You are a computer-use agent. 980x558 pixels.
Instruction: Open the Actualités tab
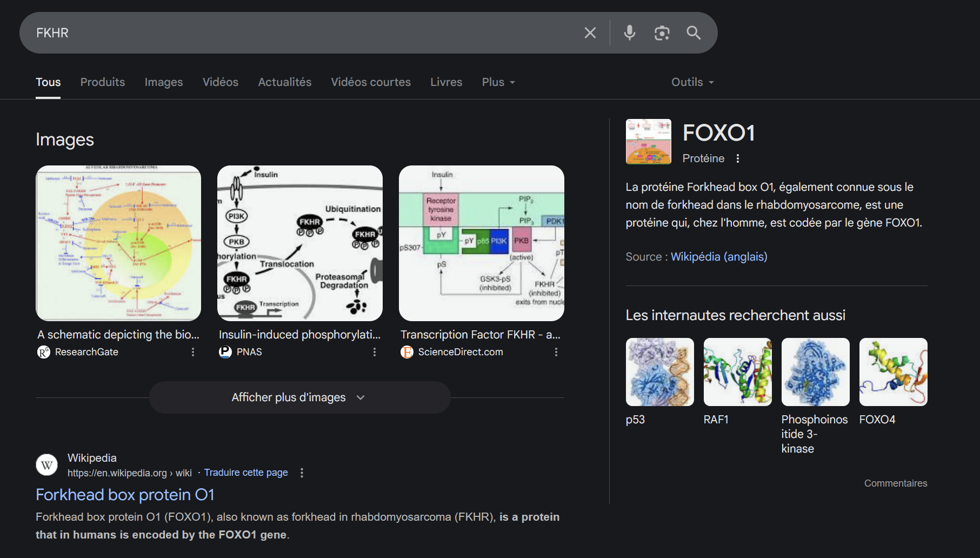285,82
